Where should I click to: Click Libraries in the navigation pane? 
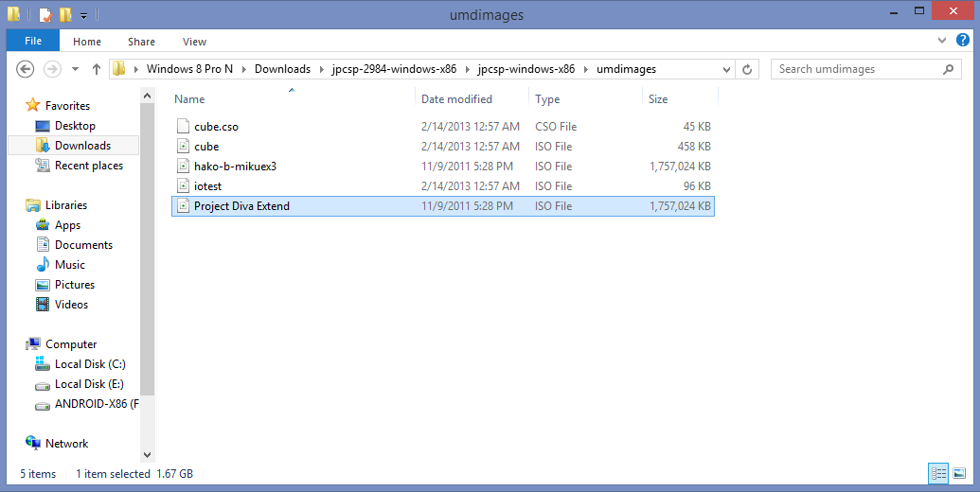pos(66,204)
